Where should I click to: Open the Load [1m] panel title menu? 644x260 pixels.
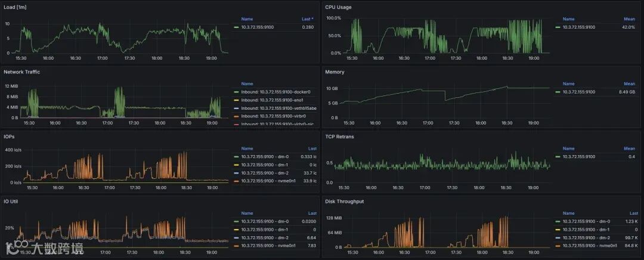tap(15, 7)
